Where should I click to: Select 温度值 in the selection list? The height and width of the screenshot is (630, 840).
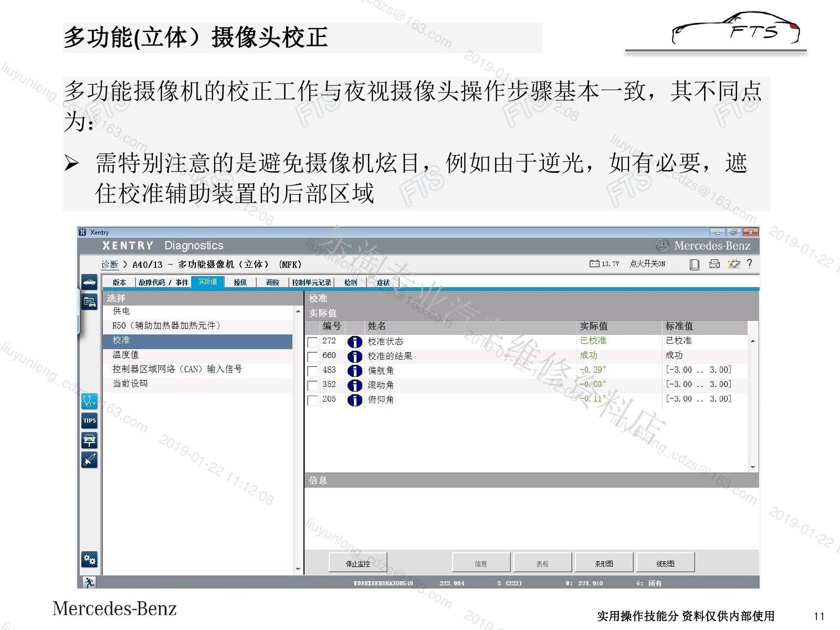tap(197, 355)
